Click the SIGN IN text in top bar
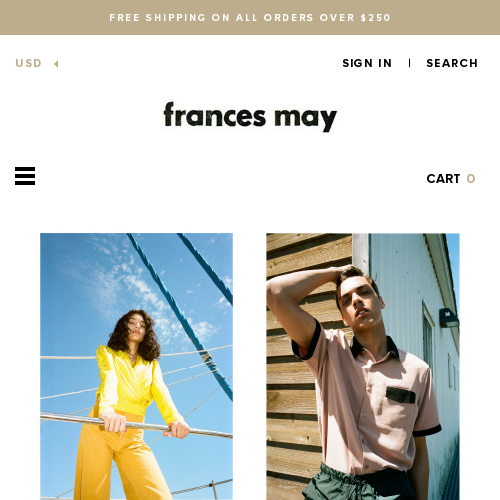Viewport: 500px width, 500px height. [367, 63]
